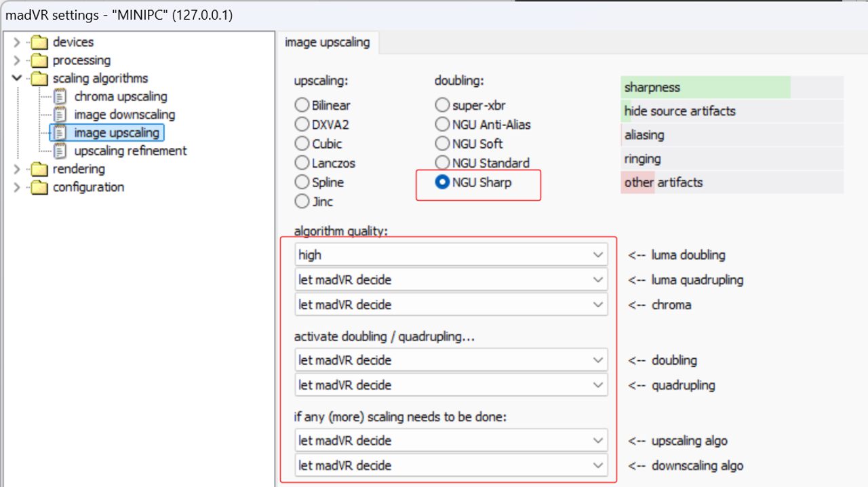The width and height of the screenshot is (868, 487).
Task: Click the 'if any (more) scaling needs' heading
Action: [400, 416]
